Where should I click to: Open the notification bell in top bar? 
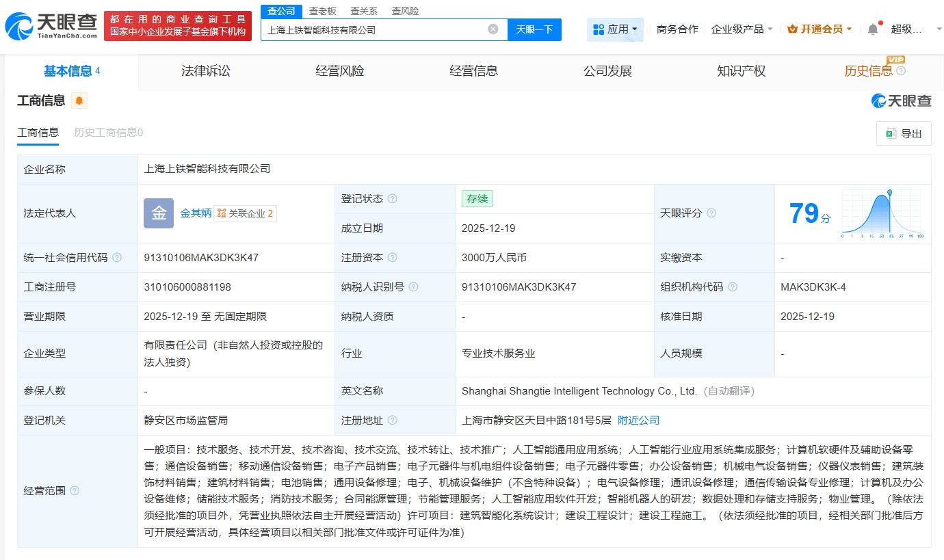click(x=874, y=29)
